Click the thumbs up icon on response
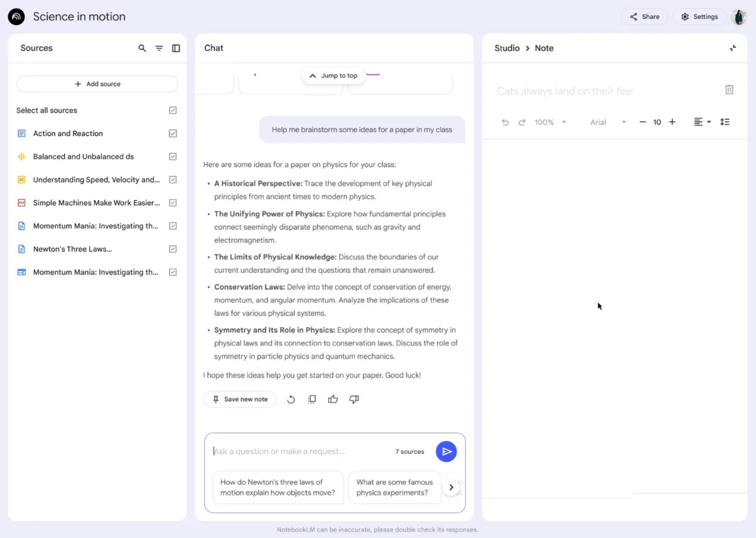The image size is (756, 538). click(x=333, y=399)
